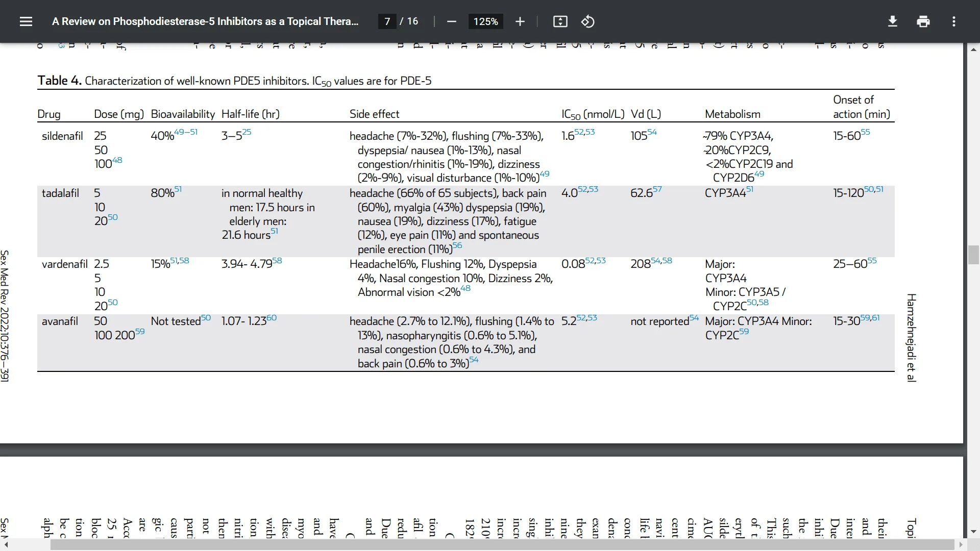Click the 'Hamzehnejadi et al' margin text
Image resolution: width=980 pixels, height=551 pixels.
click(x=911, y=338)
